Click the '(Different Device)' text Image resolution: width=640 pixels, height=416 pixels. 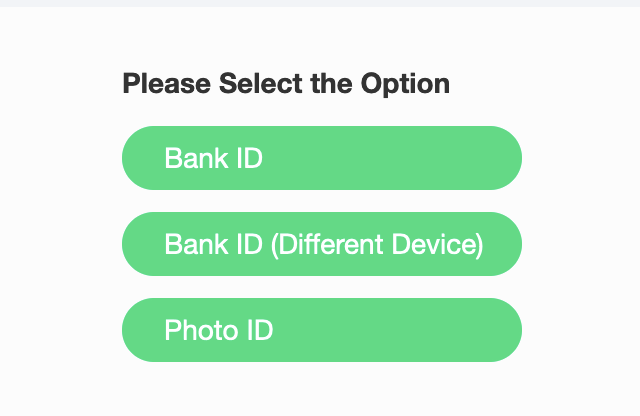tap(377, 245)
